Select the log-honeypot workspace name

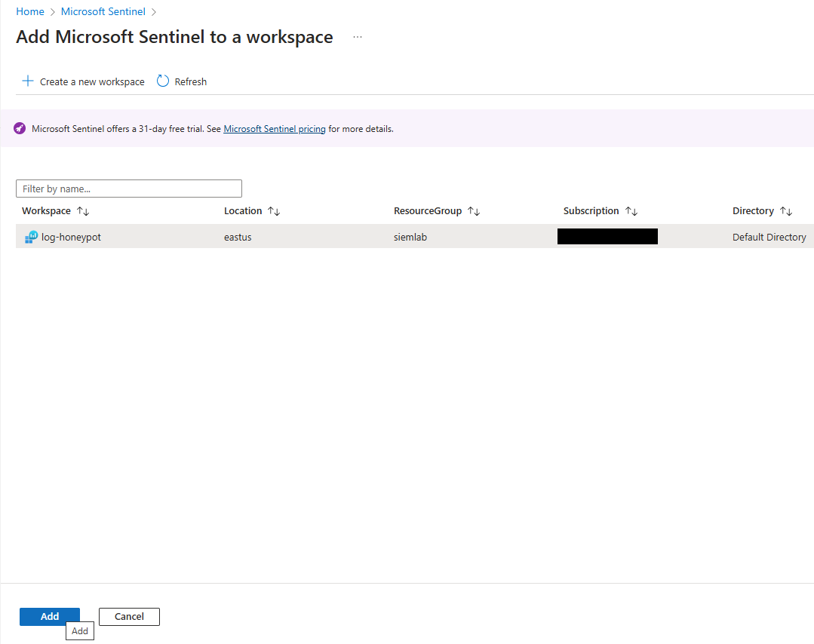[x=71, y=237]
